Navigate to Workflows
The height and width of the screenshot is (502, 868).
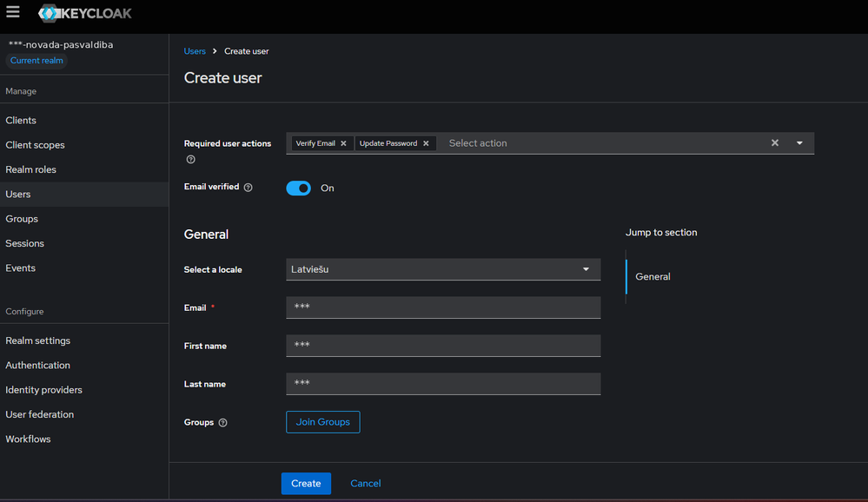(84, 439)
